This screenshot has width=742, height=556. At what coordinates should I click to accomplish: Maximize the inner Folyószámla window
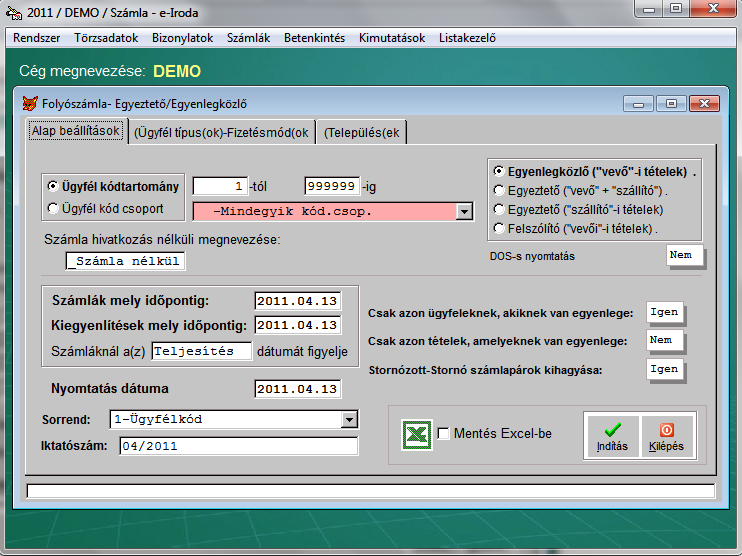tap(671, 103)
